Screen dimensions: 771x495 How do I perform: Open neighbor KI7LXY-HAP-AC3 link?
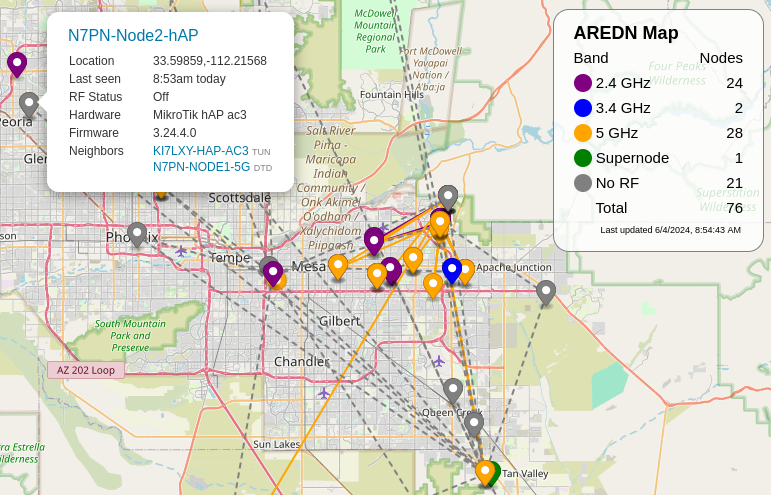[201, 151]
